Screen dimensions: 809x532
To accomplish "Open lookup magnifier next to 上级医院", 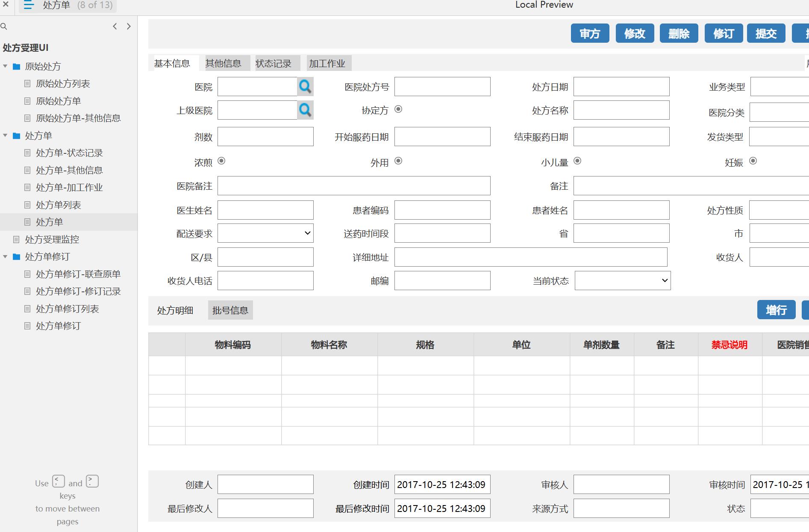I will (x=305, y=110).
